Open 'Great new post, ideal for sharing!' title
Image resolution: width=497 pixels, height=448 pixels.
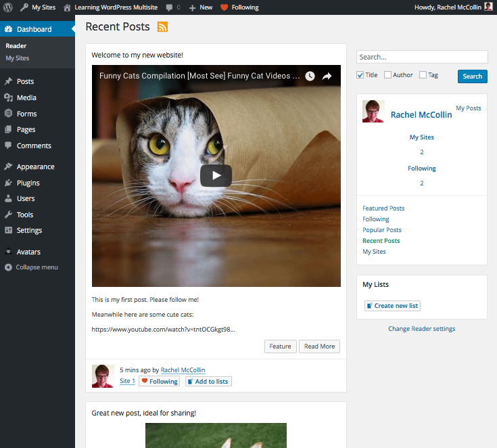[143, 413]
